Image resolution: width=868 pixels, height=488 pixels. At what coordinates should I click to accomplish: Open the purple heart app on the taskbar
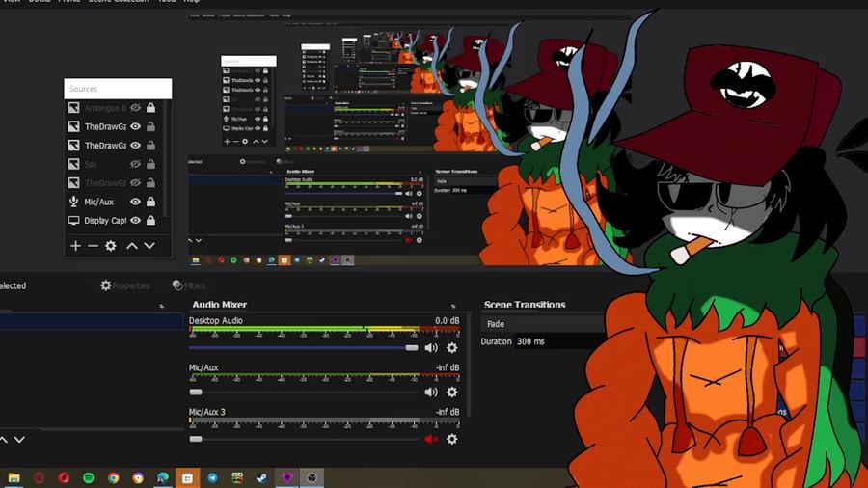pos(286,478)
